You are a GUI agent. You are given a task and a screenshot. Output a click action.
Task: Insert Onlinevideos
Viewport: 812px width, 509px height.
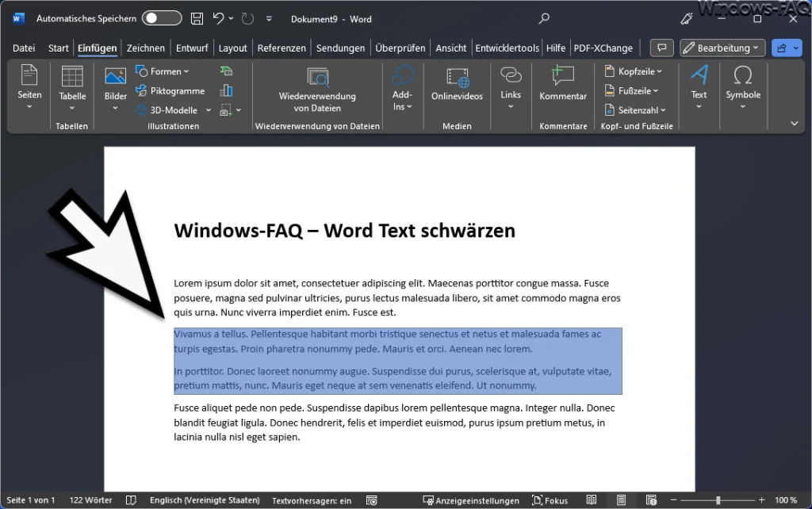pos(457,86)
